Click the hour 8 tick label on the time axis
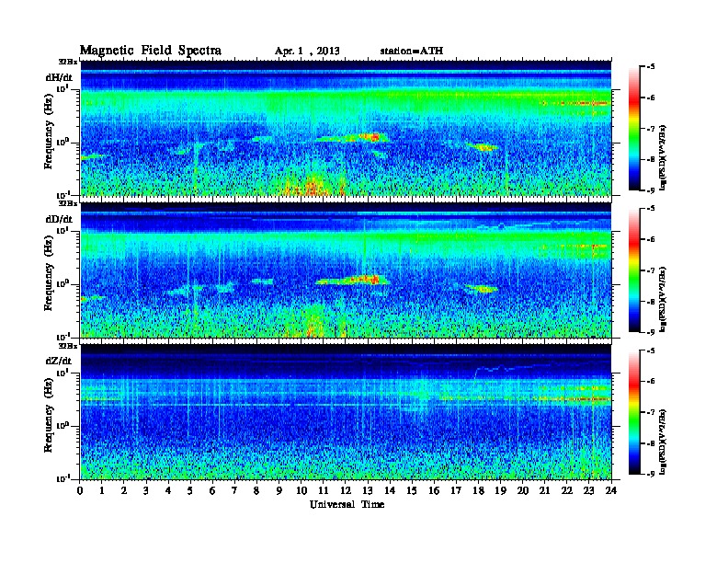 (x=256, y=490)
